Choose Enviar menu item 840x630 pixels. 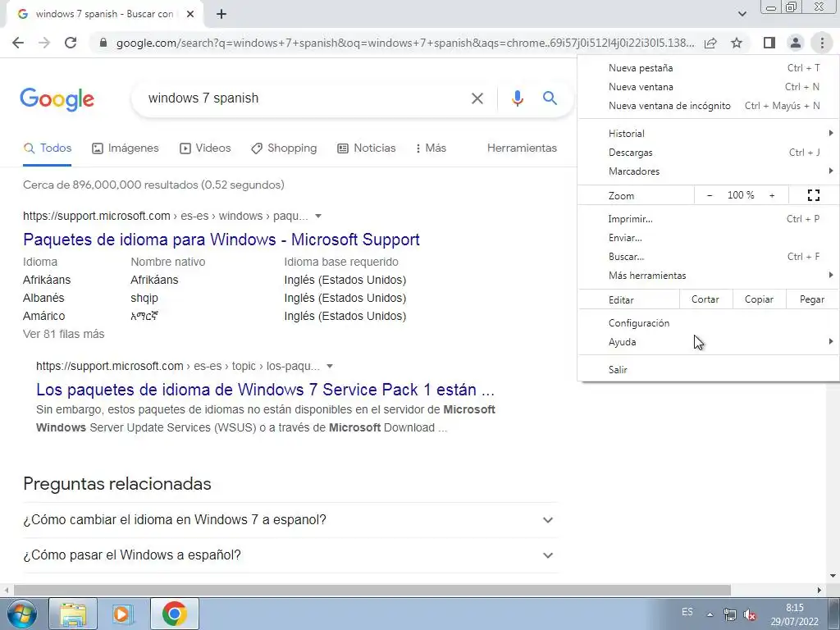[708, 238]
